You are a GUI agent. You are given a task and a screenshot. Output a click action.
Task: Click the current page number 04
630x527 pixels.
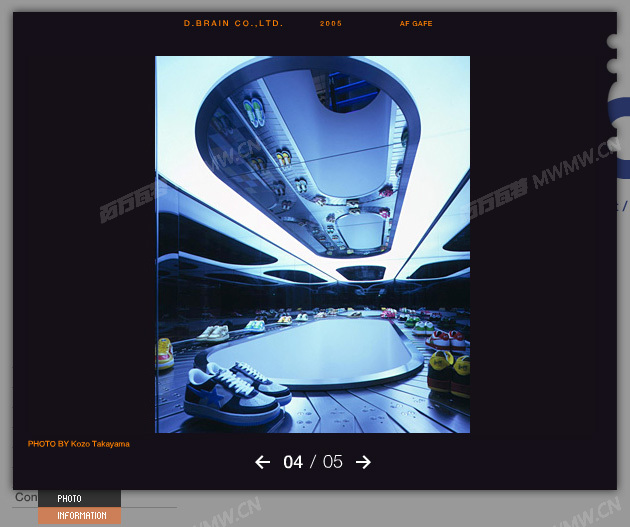pos(293,462)
